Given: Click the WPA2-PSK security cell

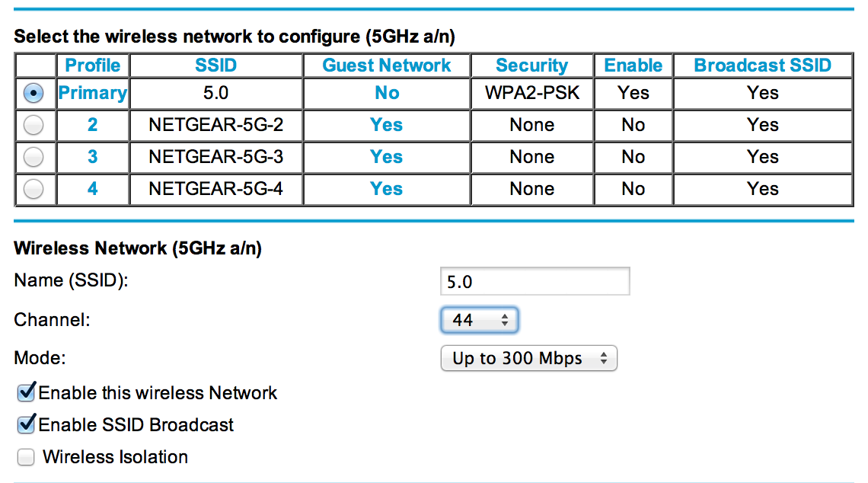Looking at the screenshot, I should tap(531, 93).
